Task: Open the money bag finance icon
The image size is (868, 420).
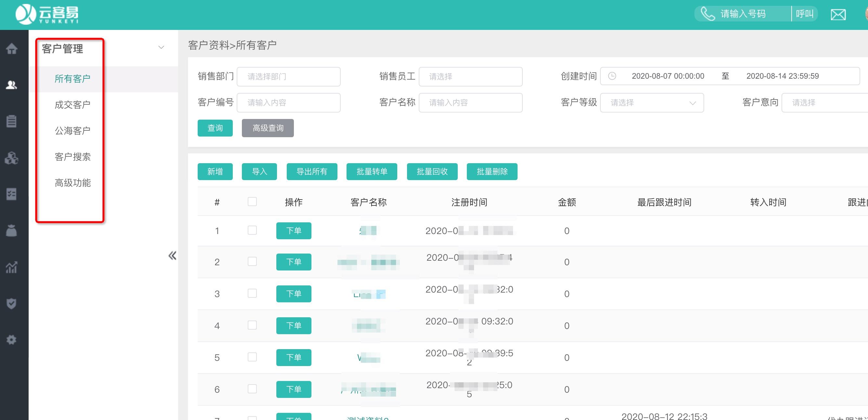Action: point(11,231)
